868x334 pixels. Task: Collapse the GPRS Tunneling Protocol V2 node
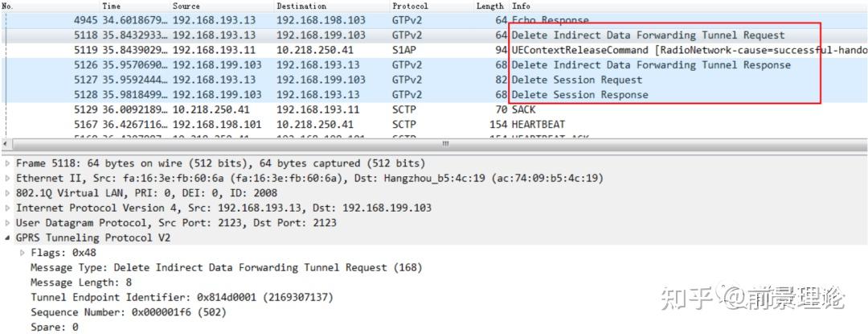8,238
